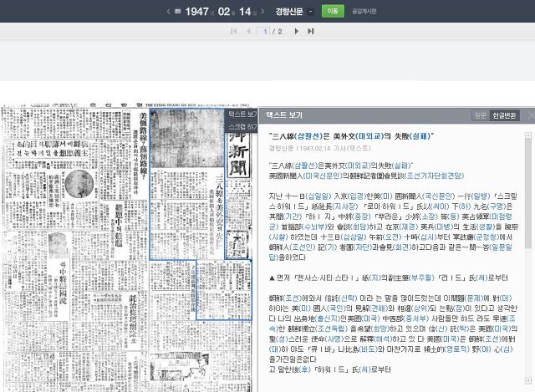The height and width of the screenshot is (392, 535).
Task: Select the day 14 in the date bar
Action: coord(245,12)
